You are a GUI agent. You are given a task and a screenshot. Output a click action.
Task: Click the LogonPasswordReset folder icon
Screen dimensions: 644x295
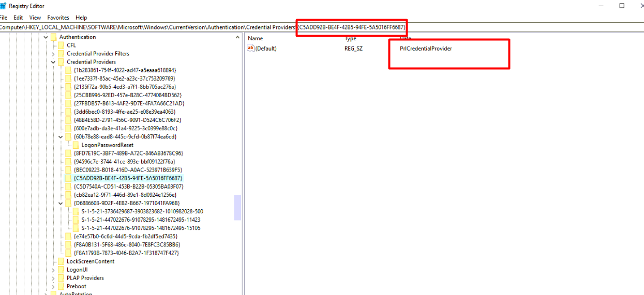[x=76, y=145]
